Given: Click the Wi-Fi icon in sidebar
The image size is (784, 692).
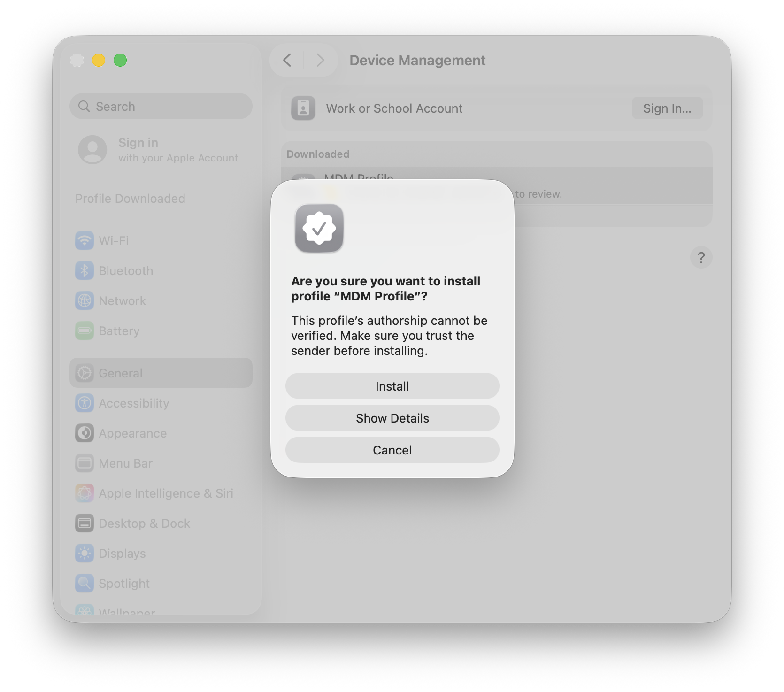Looking at the screenshot, I should pyautogui.click(x=85, y=240).
